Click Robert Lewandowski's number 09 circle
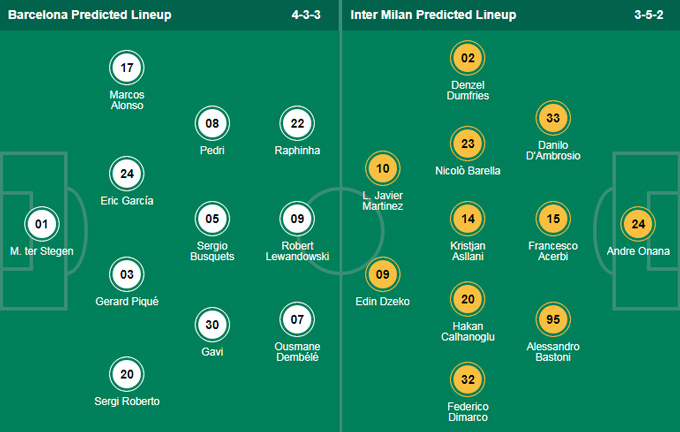Viewport: 680px width, 432px height. click(x=297, y=219)
